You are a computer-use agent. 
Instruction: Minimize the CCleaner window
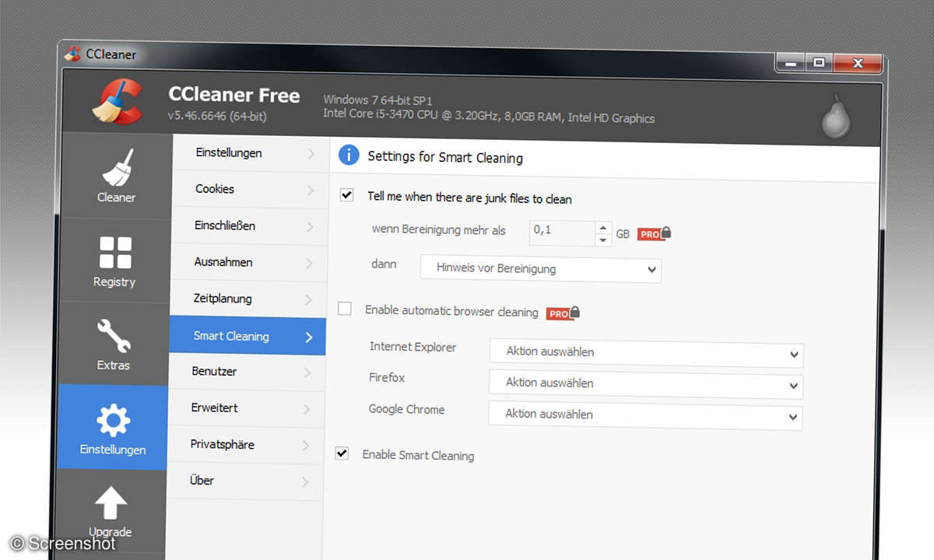click(791, 62)
